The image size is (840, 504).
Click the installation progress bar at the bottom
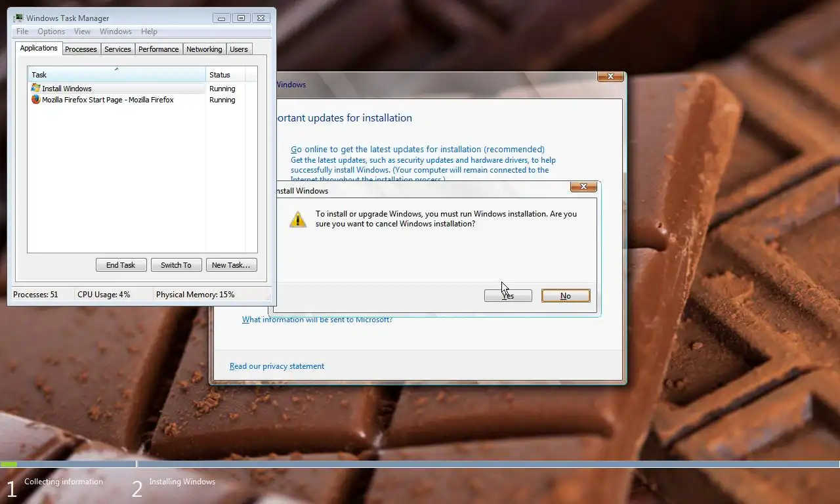[420, 464]
